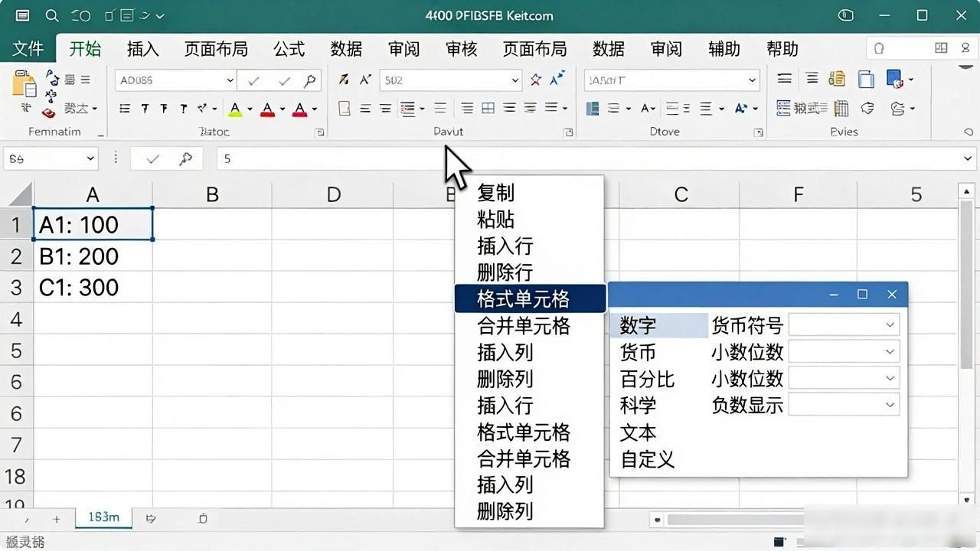Apply yellow-underlined A highlight color
Viewport: 980px width, 551px height.
pyautogui.click(x=235, y=109)
